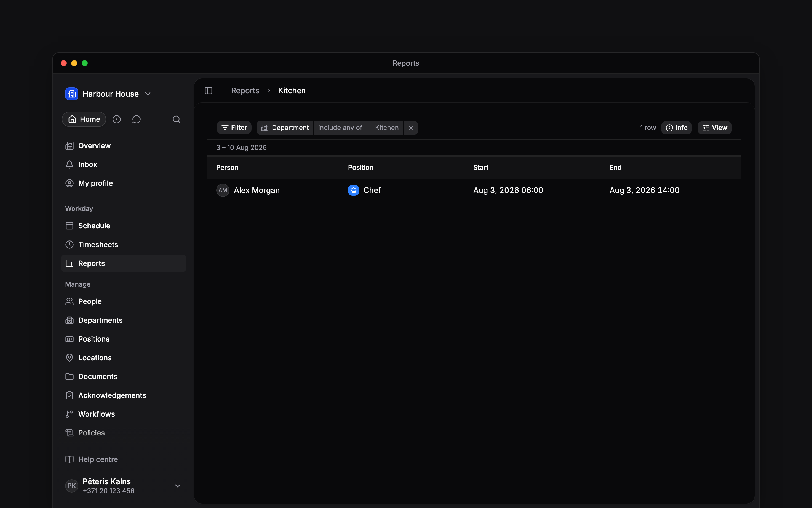Viewport: 812px width, 508px height.
Task: Open Documents
Action: (124, 377)
